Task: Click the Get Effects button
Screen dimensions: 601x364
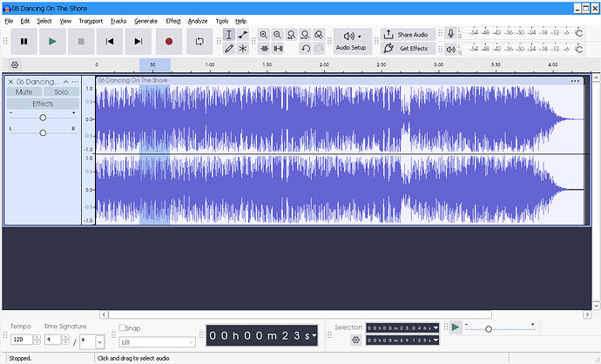Action: pos(409,48)
